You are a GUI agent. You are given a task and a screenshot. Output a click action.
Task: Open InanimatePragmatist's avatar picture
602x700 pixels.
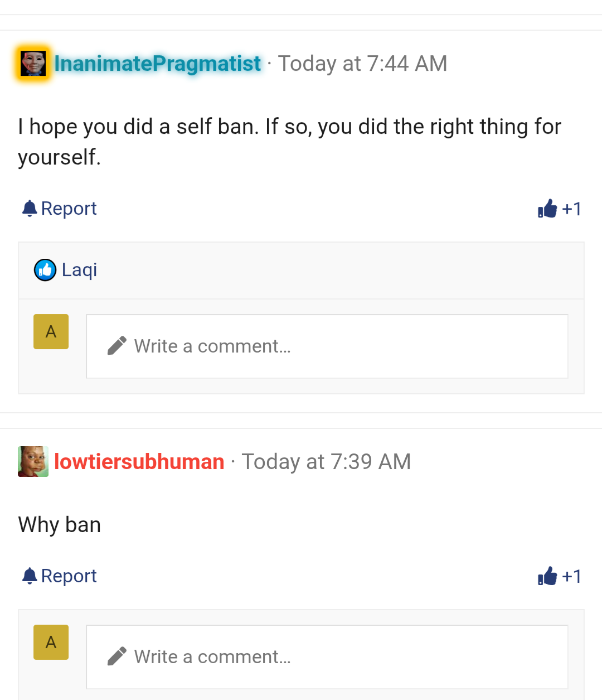click(33, 63)
